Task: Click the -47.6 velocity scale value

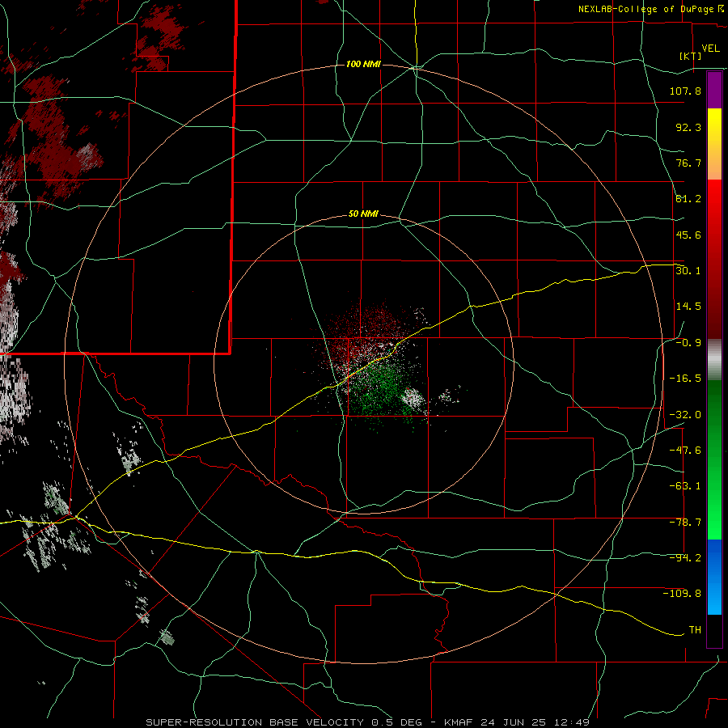Action: tap(685, 451)
